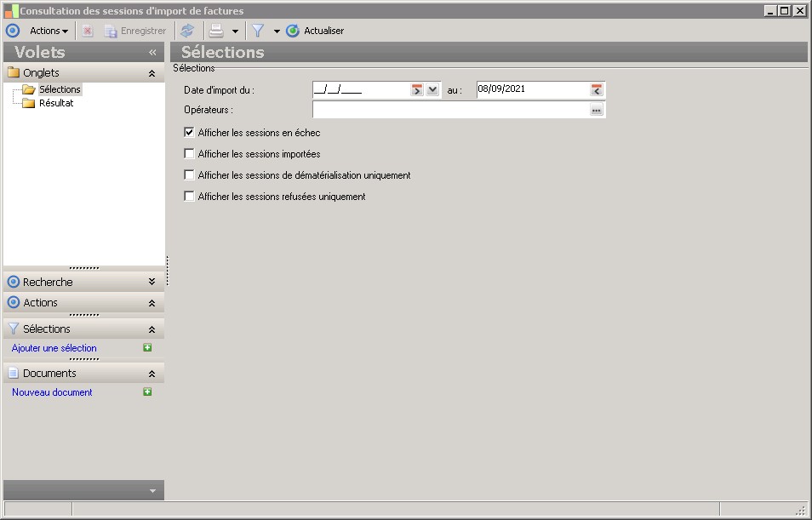
Task: Click into the Opérateurs input field
Action: (x=449, y=110)
